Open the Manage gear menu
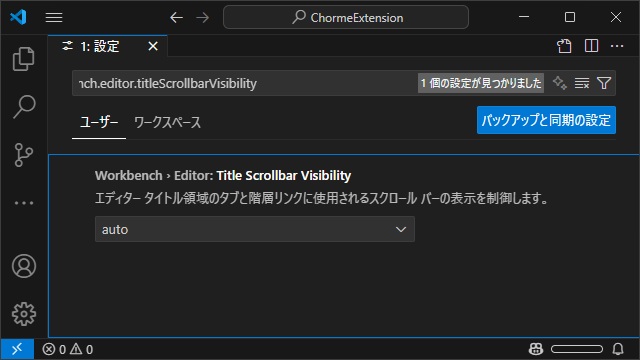 (24, 314)
